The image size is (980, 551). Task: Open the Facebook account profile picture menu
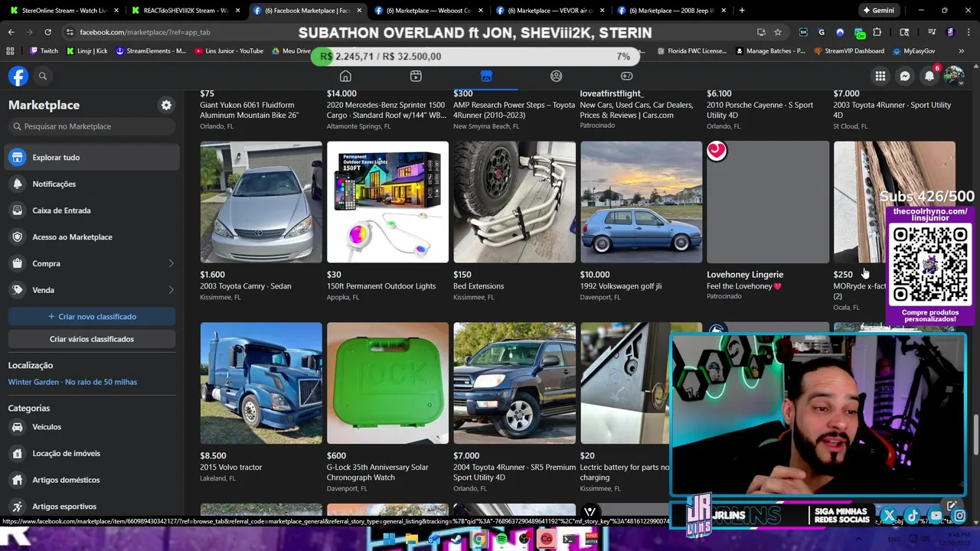tap(954, 76)
